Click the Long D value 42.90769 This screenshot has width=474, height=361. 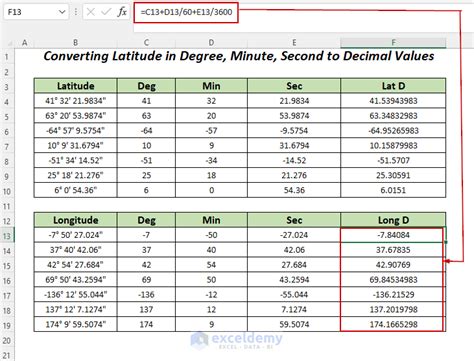(x=393, y=265)
